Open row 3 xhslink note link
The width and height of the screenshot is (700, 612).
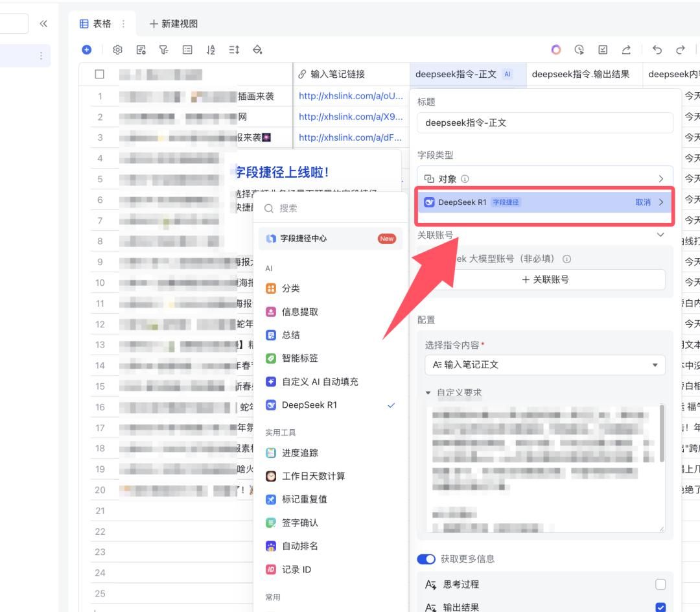(x=350, y=137)
